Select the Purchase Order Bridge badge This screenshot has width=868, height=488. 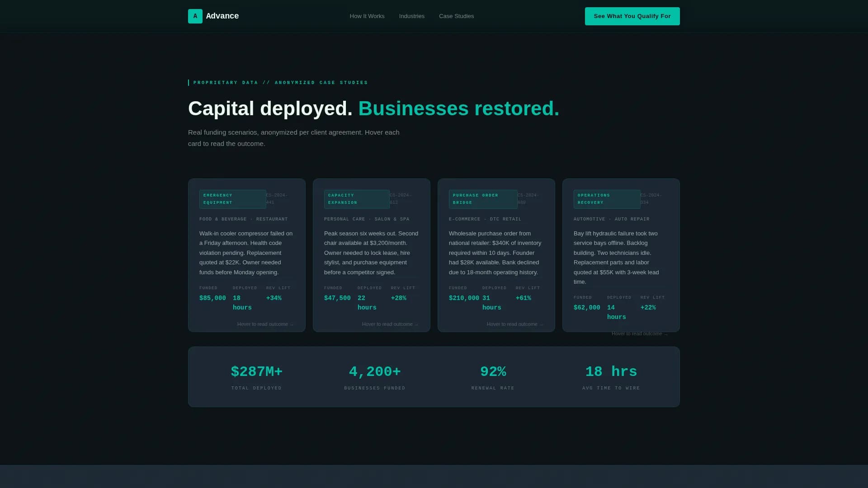point(482,199)
